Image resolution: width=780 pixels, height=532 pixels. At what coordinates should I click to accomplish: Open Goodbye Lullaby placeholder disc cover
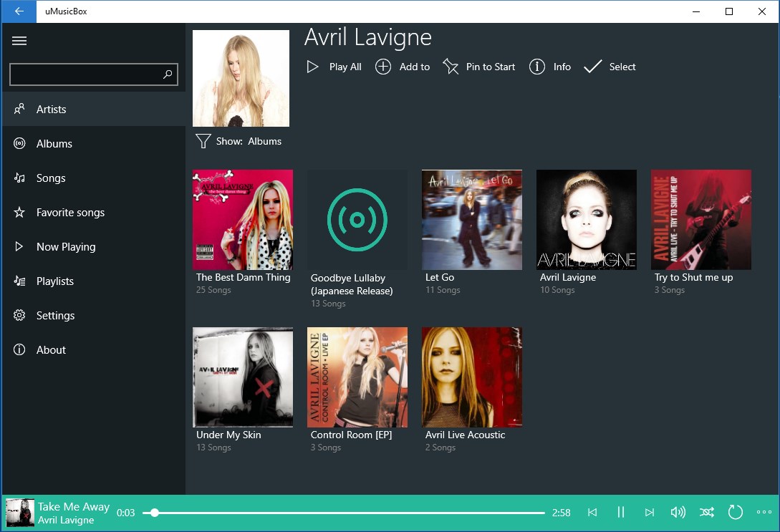click(357, 220)
